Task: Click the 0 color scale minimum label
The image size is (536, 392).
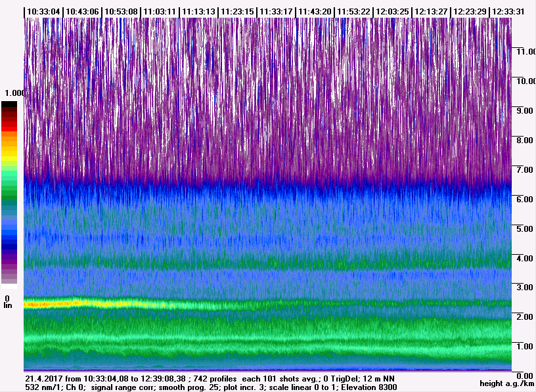Action: click(x=7, y=299)
